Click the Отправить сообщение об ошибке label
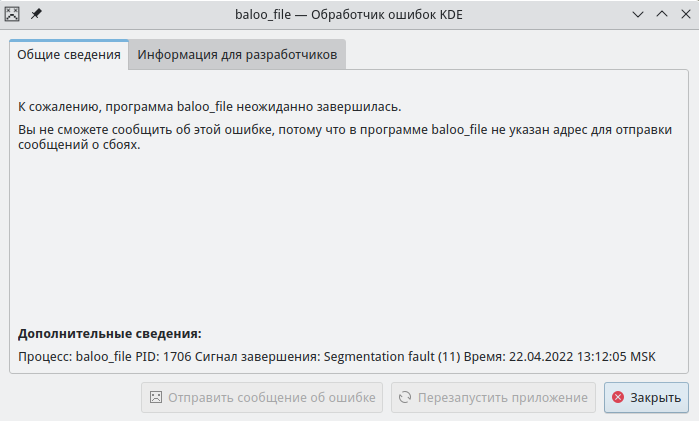The height and width of the screenshot is (421, 699). (x=271, y=397)
